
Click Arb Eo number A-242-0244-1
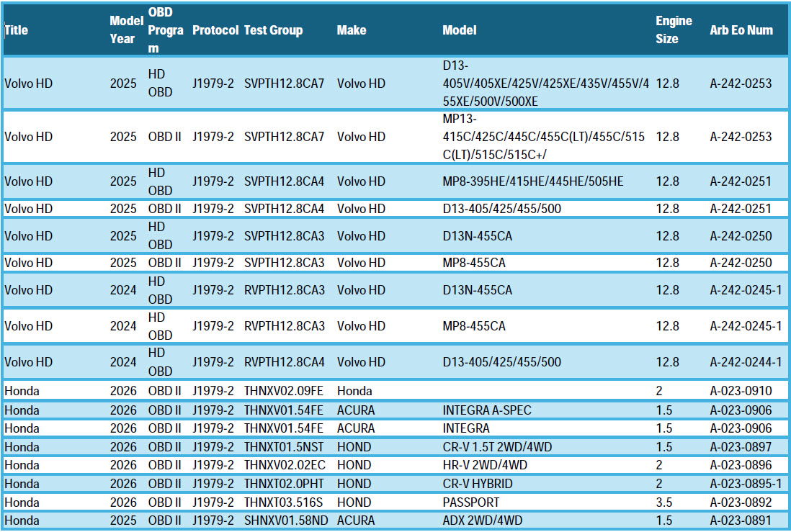pos(746,362)
